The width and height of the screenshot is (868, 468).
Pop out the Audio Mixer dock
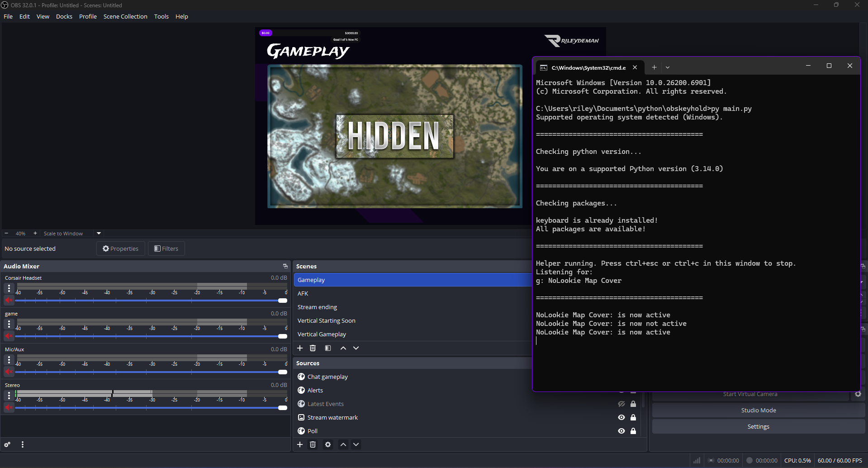coord(285,266)
